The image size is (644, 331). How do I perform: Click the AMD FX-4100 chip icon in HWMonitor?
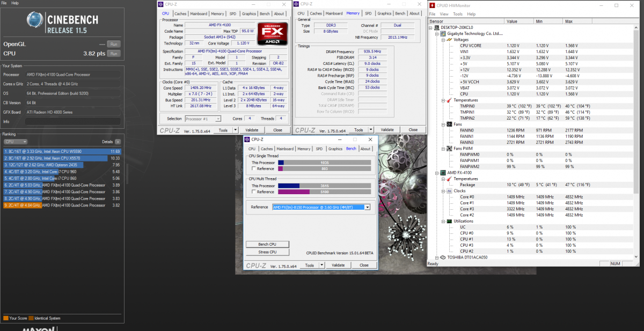[443, 173]
